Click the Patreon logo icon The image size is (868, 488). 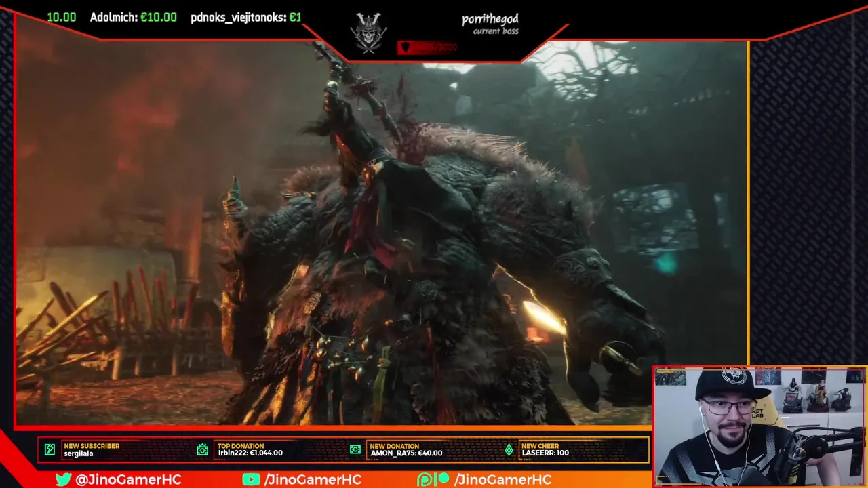434,479
